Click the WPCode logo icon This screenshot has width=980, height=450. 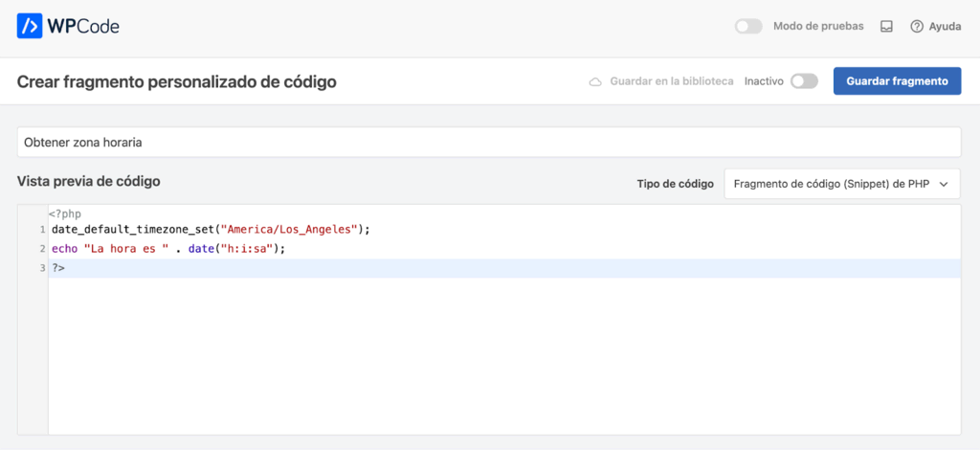point(30,26)
